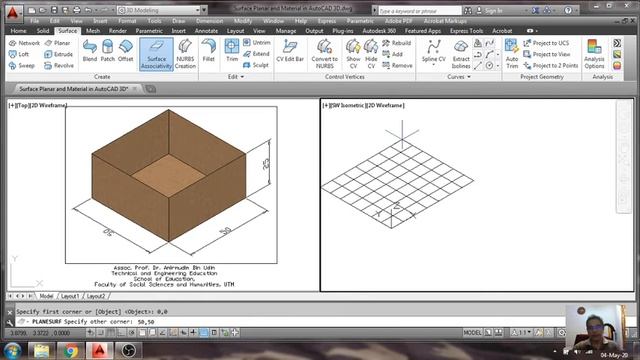Open a new drawing tab
This screenshot has height=360, width=640.
150,89
